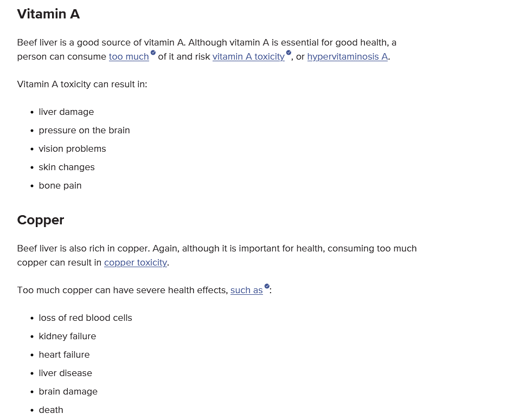Click the verified badge after "too much"
This screenshot has width=526, height=420.
[x=153, y=53]
